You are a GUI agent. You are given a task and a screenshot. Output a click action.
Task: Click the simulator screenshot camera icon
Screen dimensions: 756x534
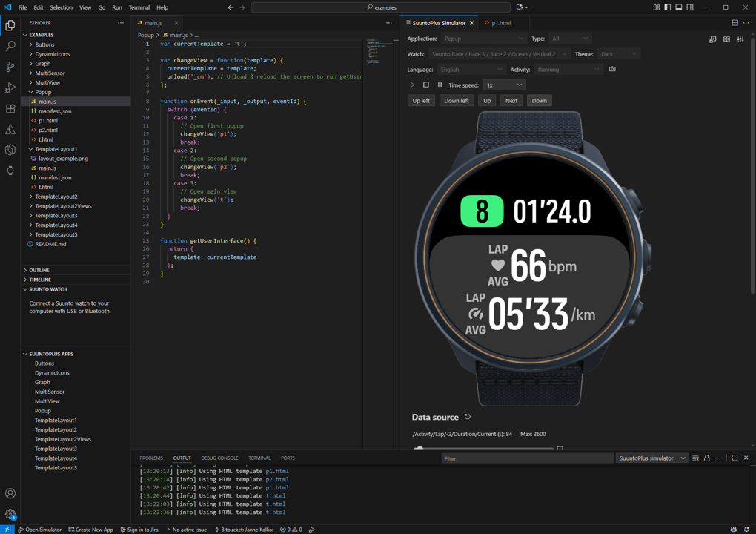click(x=612, y=70)
